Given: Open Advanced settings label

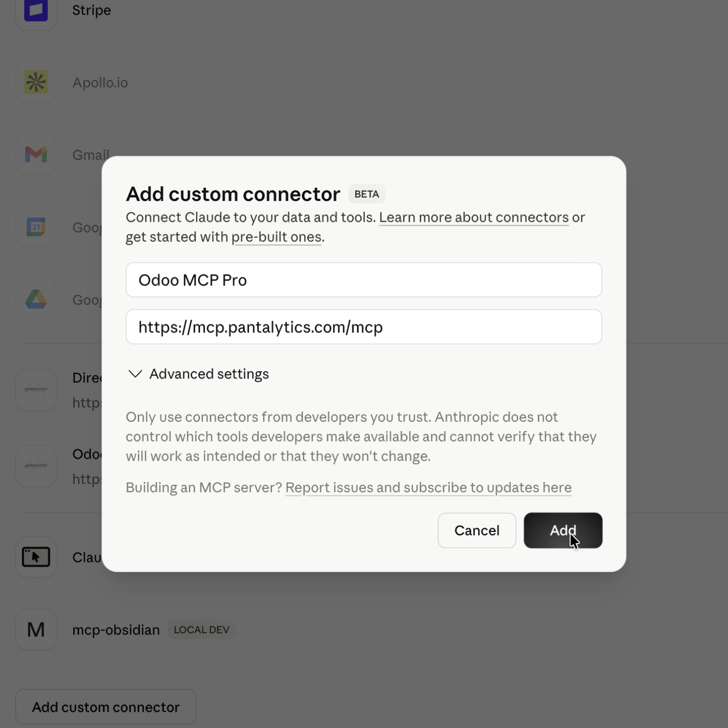Looking at the screenshot, I should [209, 374].
